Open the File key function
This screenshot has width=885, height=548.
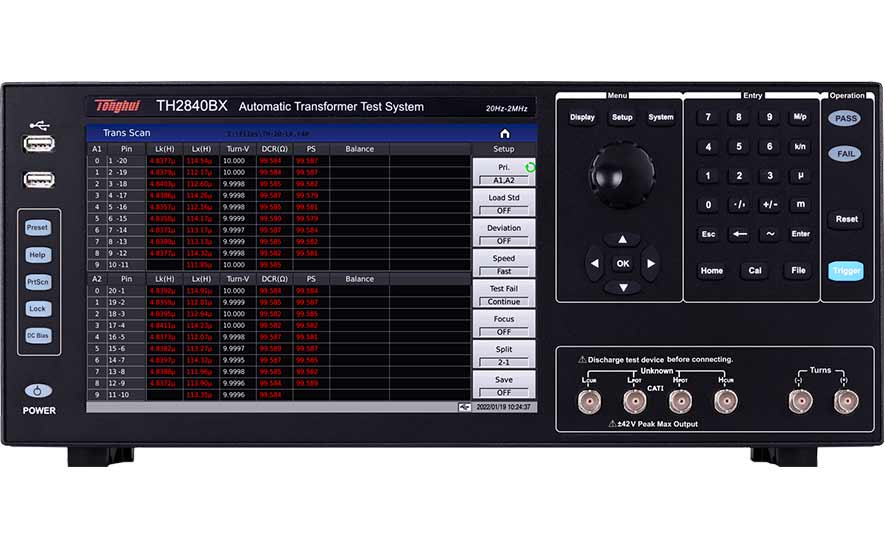(x=798, y=270)
